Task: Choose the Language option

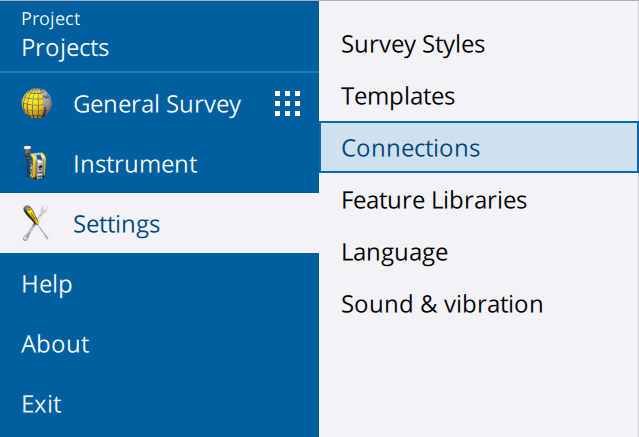Action: click(394, 252)
